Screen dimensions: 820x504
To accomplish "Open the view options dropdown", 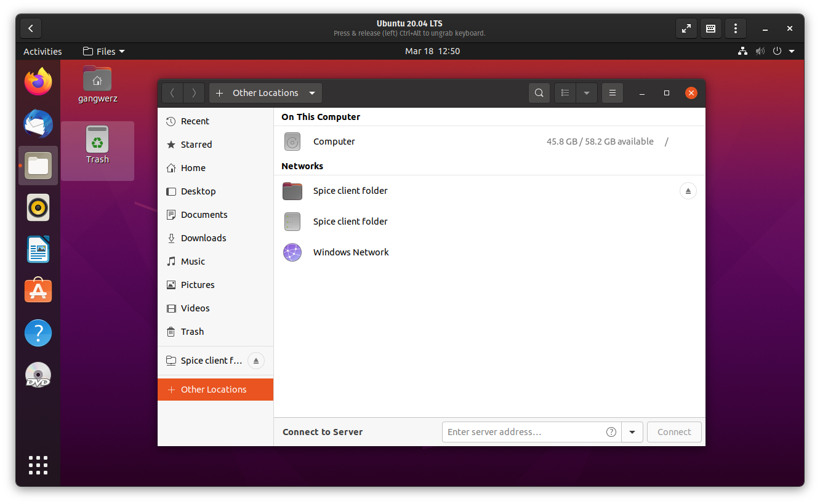I will (x=586, y=92).
